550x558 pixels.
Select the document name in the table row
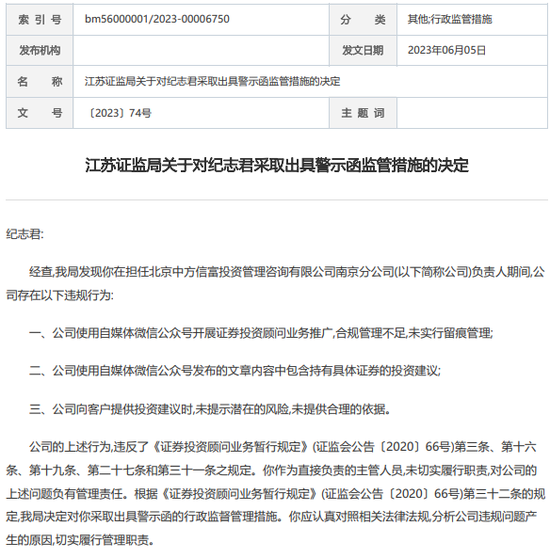pos(212,81)
